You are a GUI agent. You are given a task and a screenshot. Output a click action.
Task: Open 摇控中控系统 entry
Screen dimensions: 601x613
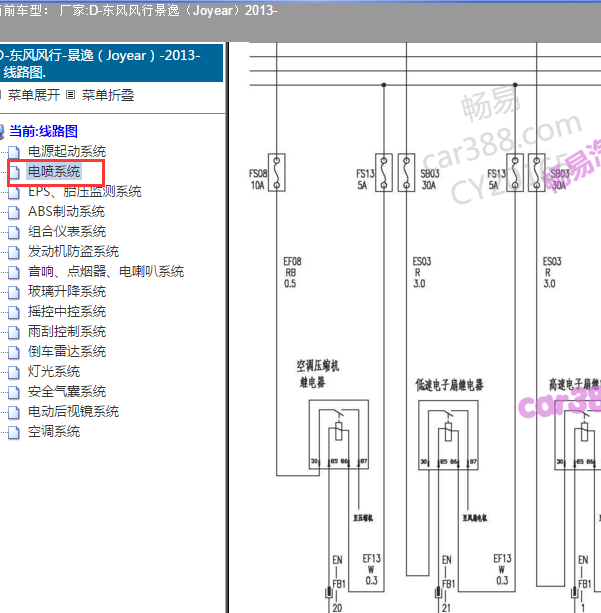[x=67, y=312]
